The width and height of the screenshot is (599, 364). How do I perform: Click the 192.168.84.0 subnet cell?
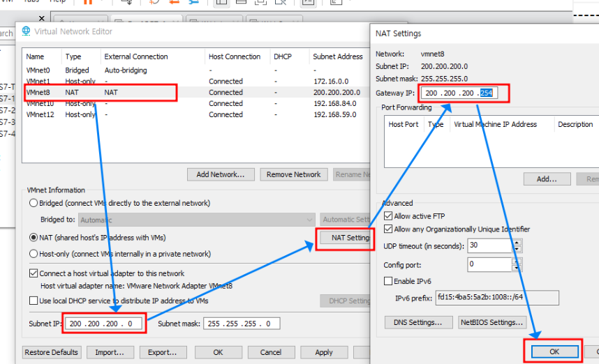(x=335, y=103)
